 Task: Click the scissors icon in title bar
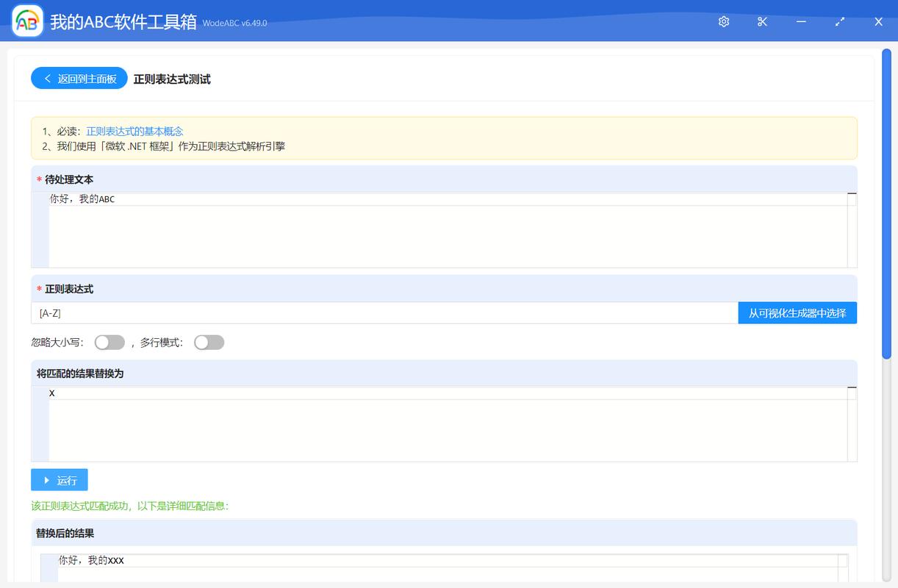coord(762,21)
